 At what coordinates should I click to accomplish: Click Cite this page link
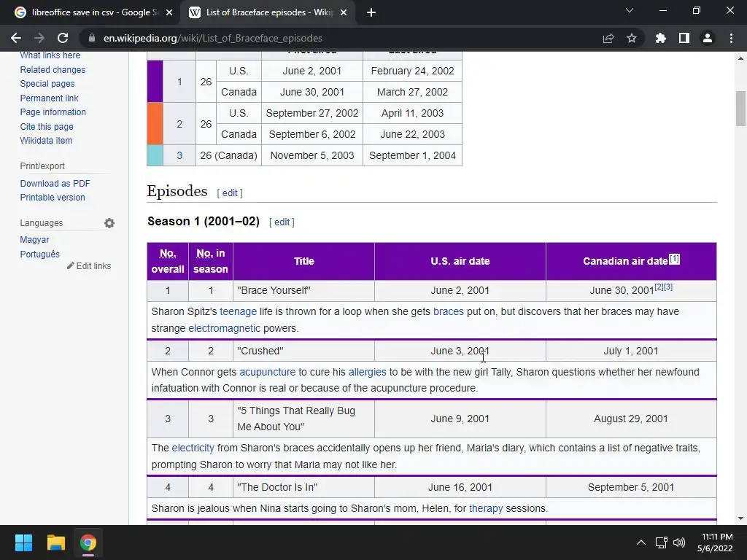(x=47, y=127)
